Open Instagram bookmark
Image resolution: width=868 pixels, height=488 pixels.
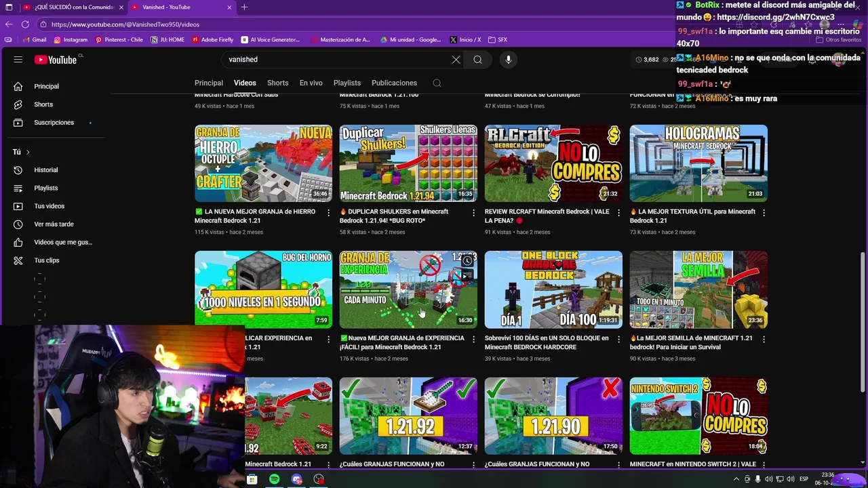point(71,40)
